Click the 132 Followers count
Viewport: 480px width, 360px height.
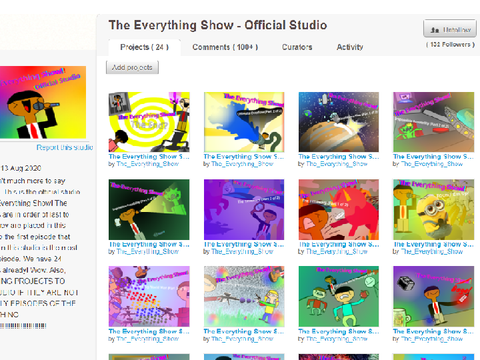point(450,44)
